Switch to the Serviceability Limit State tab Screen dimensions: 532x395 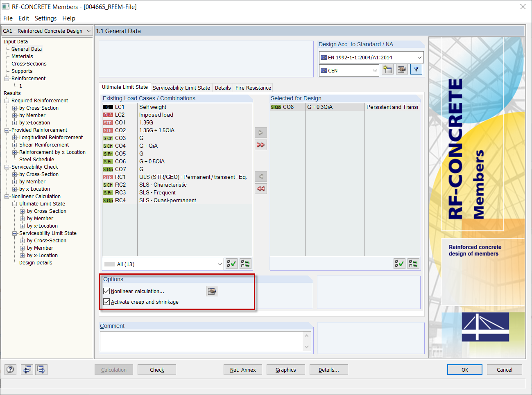pos(181,87)
